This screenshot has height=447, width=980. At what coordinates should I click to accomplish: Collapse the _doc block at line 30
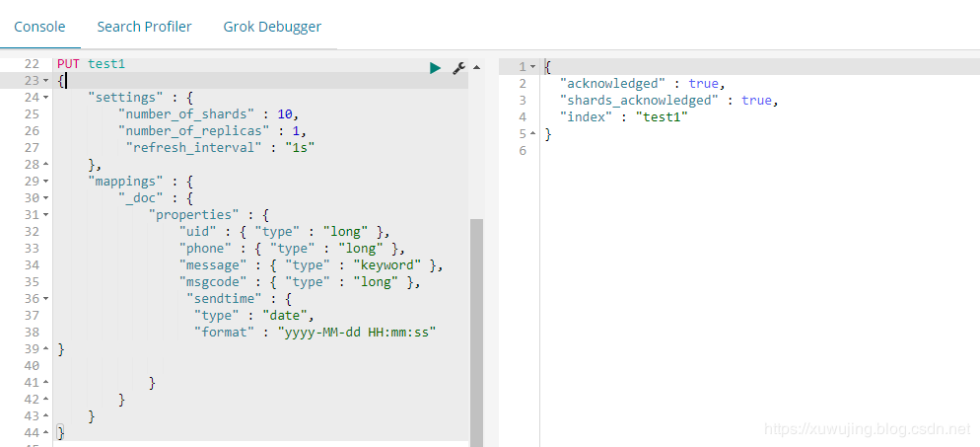46,198
